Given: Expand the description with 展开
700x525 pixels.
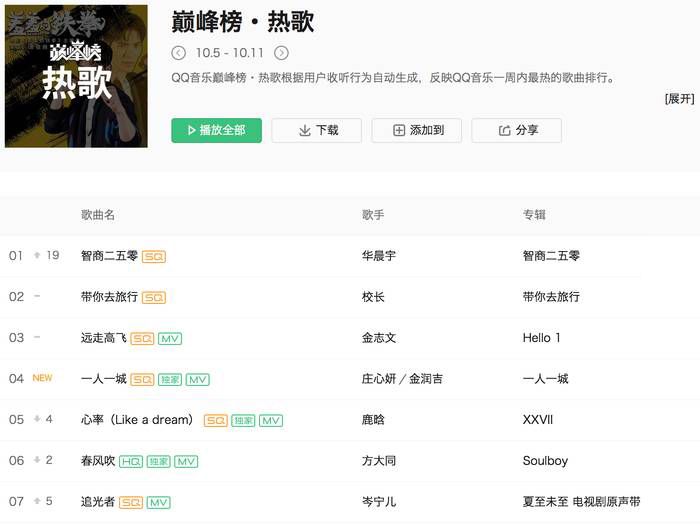Looking at the screenshot, I should click(x=679, y=99).
